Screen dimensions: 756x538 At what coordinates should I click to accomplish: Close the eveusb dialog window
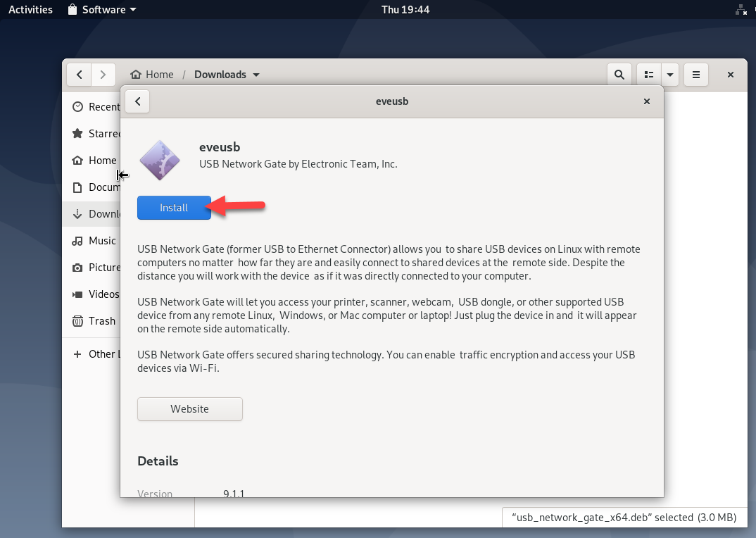pyautogui.click(x=647, y=101)
